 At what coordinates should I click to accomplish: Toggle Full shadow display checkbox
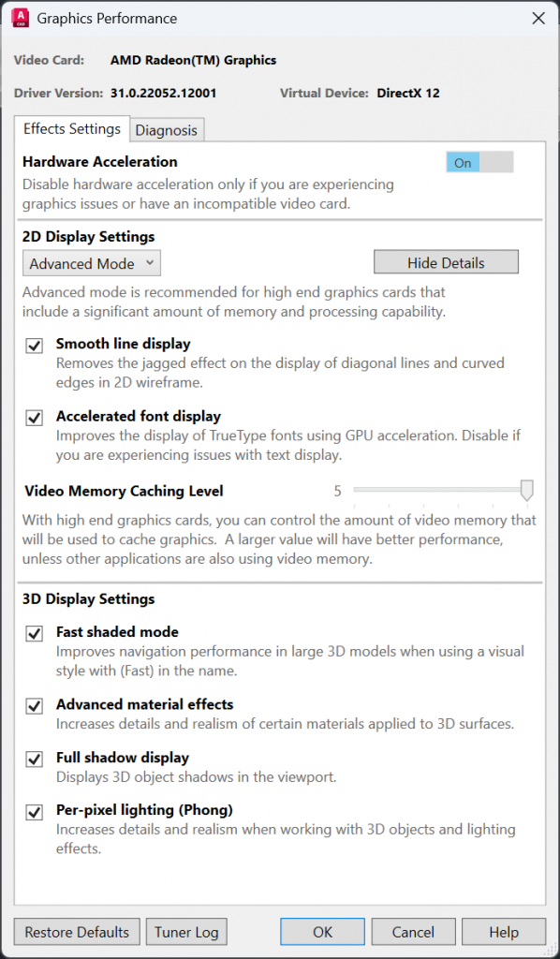point(35,760)
